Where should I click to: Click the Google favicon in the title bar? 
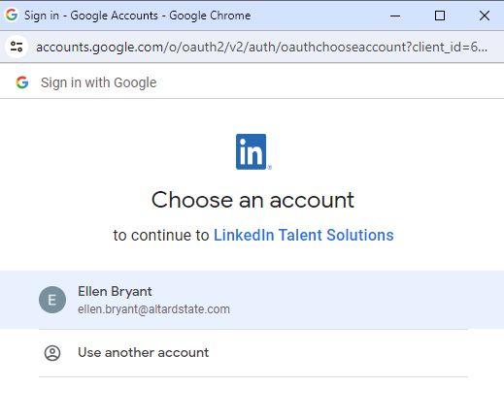(12, 15)
